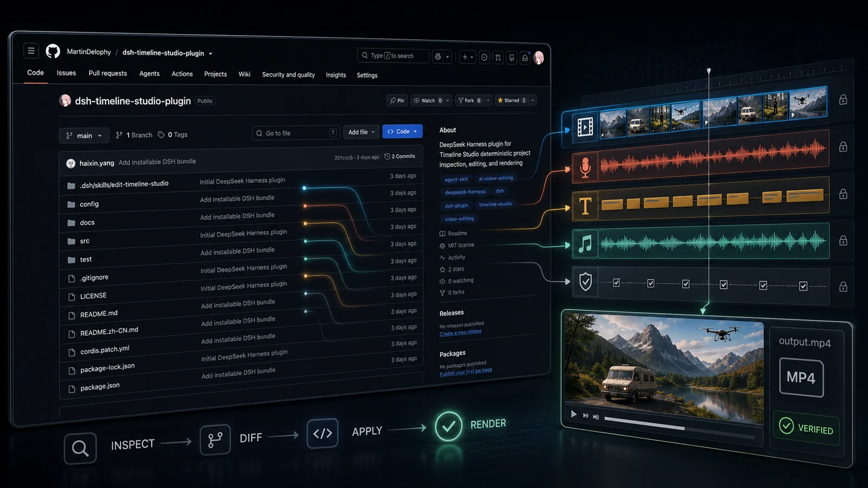
Task: Click the LICENSE file icon
Action: (71, 297)
